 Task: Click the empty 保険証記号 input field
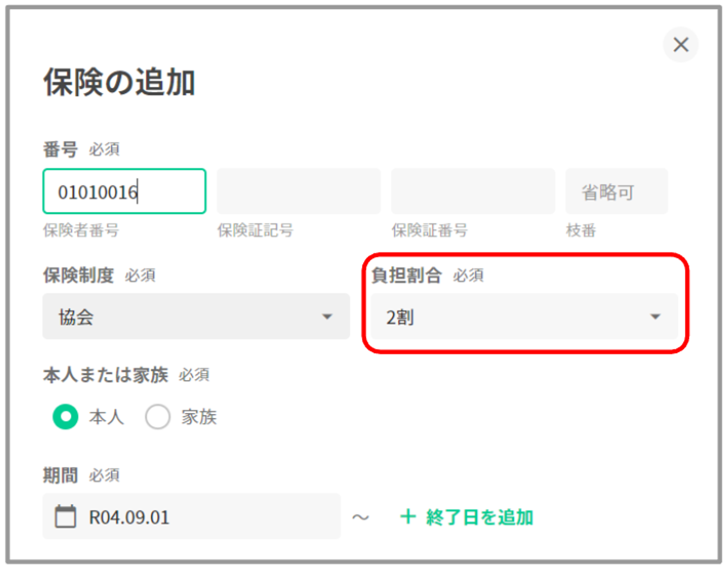point(298,191)
